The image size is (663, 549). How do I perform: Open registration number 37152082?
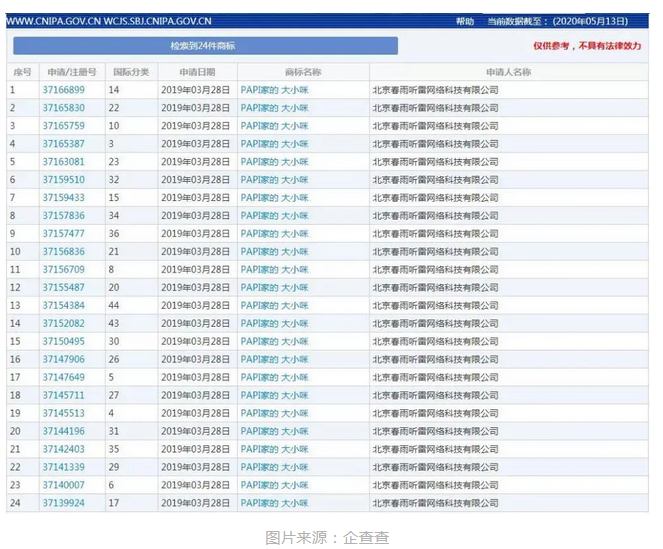tap(63, 324)
